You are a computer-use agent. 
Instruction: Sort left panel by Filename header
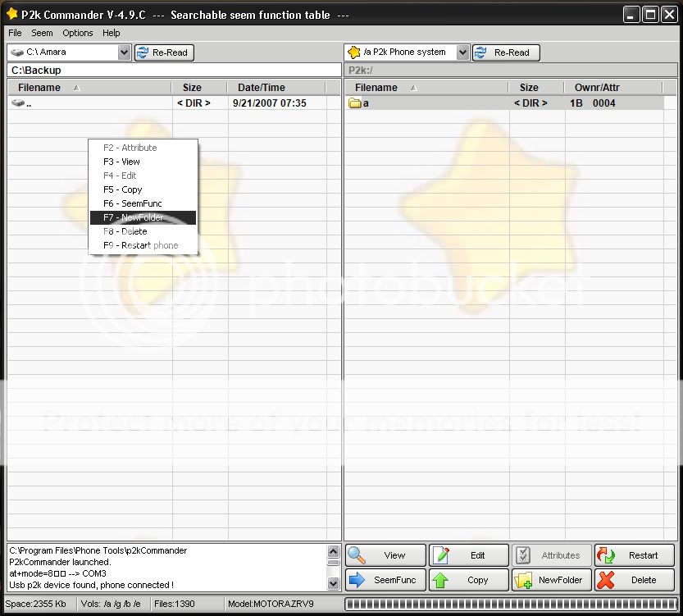coord(39,88)
